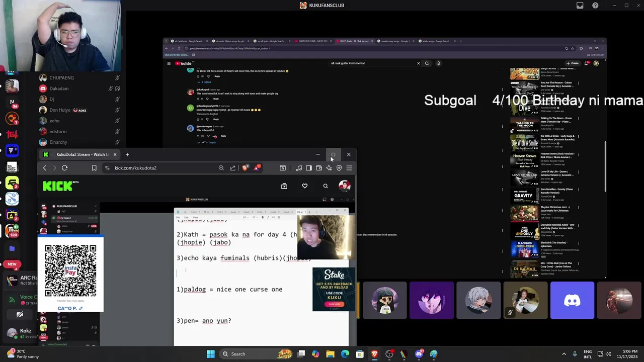Click the NEW unread badge in Discord sidebar
This screenshot has height=362, width=644.
12,264
